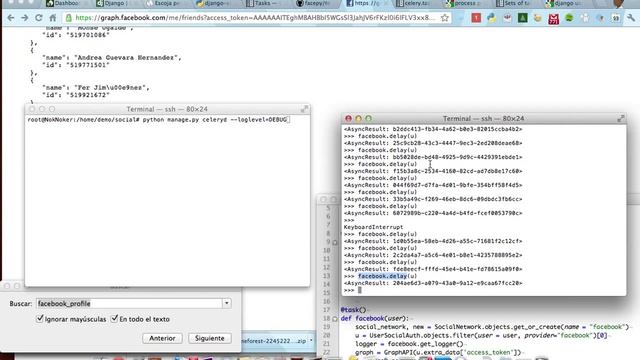This screenshot has width=640, height=360.
Task: Toggle En todo el texto checkbox
Action: (114, 318)
